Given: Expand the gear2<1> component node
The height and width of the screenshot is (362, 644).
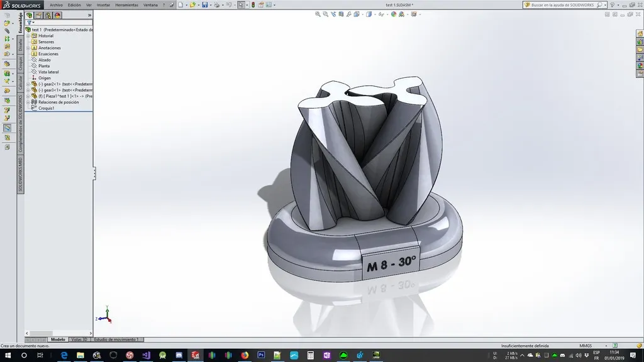Looking at the screenshot, I should point(28,85).
